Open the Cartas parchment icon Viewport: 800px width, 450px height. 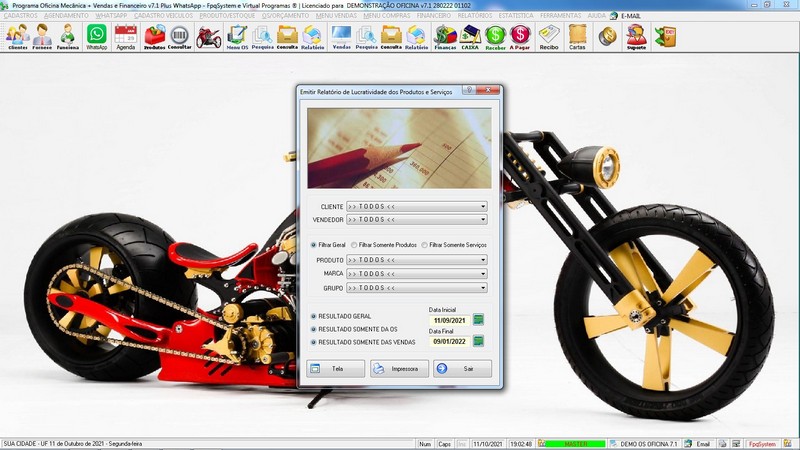577,37
